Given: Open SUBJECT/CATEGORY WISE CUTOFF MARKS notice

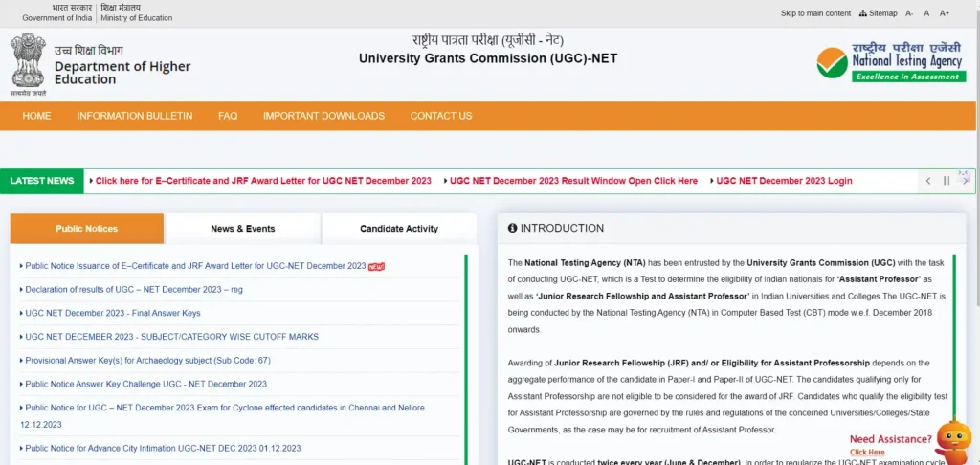Looking at the screenshot, I should (172, 337).
